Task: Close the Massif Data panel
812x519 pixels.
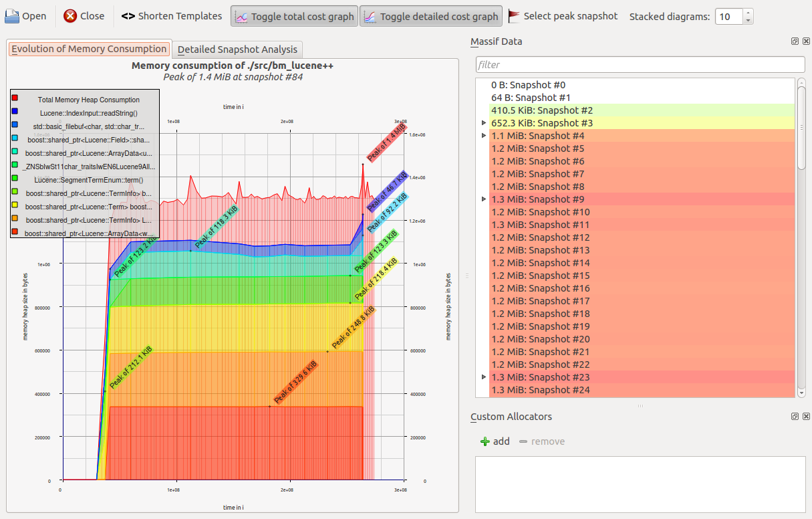Action: pyautogui.click(x=805, y=41)
